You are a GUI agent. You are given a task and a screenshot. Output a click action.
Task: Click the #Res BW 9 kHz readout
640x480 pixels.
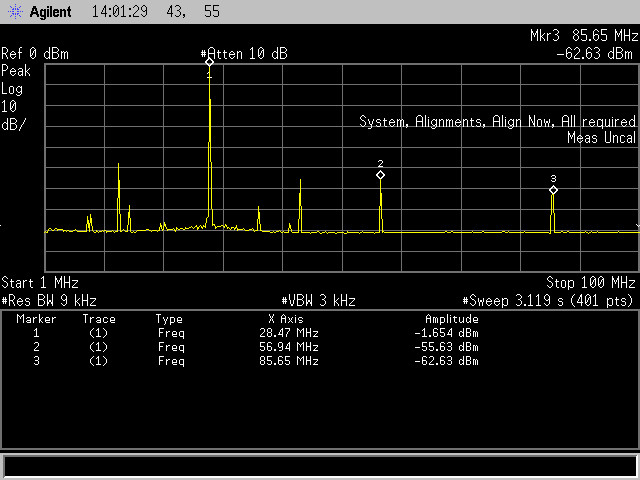[49, 301]
